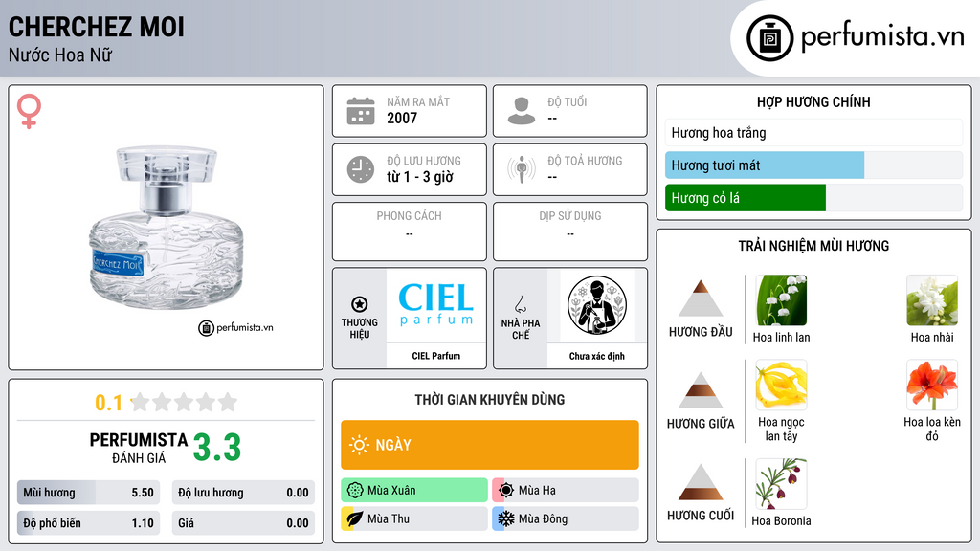Click the Thời gian khuyên dùng heading
This screenshot has height=551, width=980.
[x=489, y=399]
